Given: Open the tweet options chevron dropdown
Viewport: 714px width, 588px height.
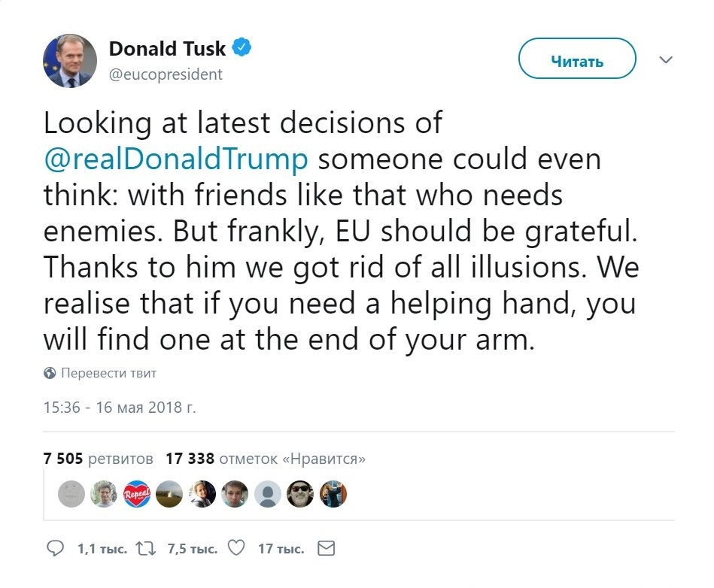Looking at the screenshot, I should [665, 60].
